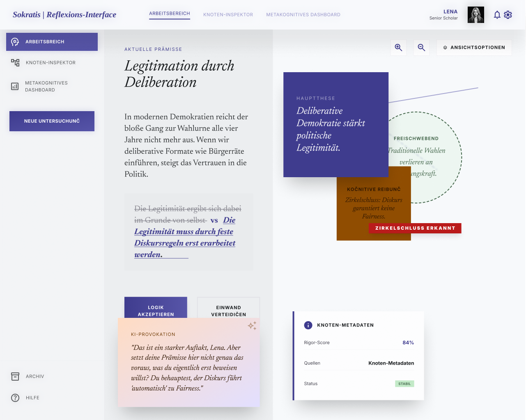Click the sparkle icon on the KI-Provokation card
Viewport: 526px width, 420px height.
(252, 325)
